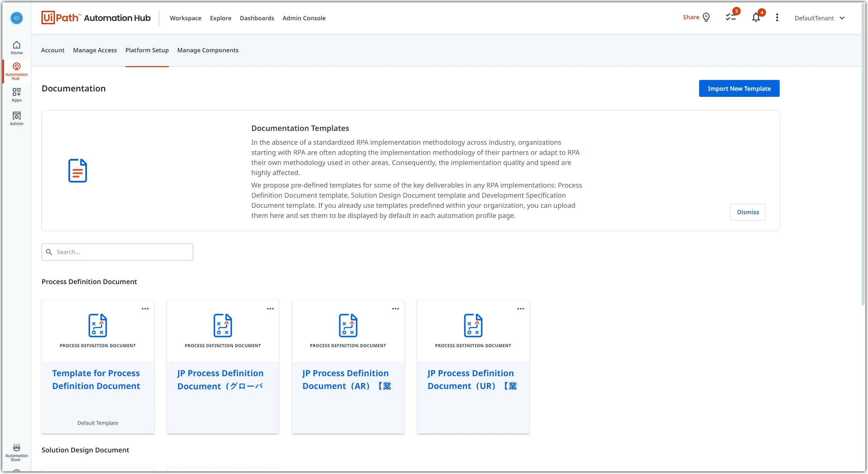Click the user avatar circle at top left
868x474 pixels.
[17, 18]
